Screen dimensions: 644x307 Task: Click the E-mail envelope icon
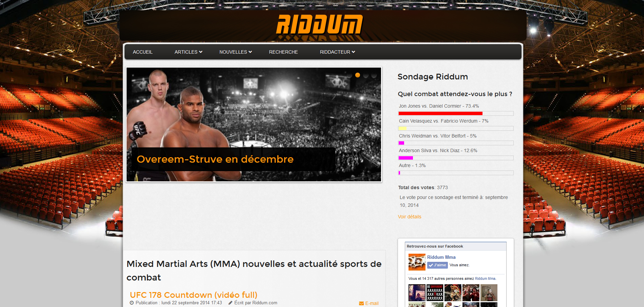pos(361,304)
